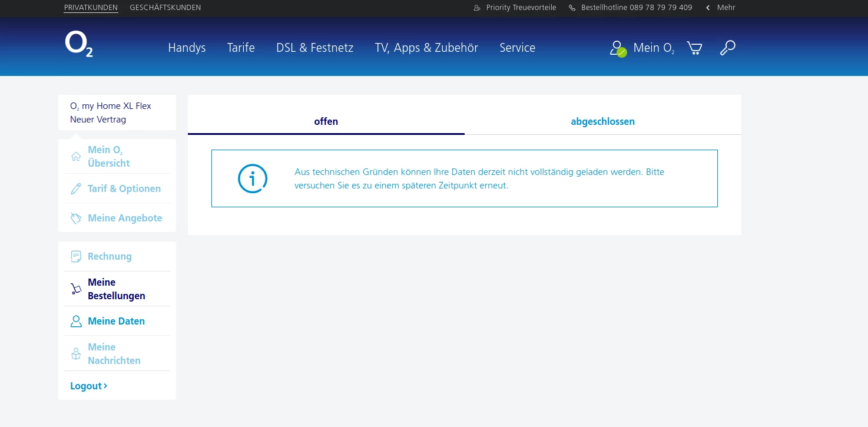Click the hand truck icon beside Meine Bestellungen
This screenshot has height=427, width=868.
coord(76,289)
